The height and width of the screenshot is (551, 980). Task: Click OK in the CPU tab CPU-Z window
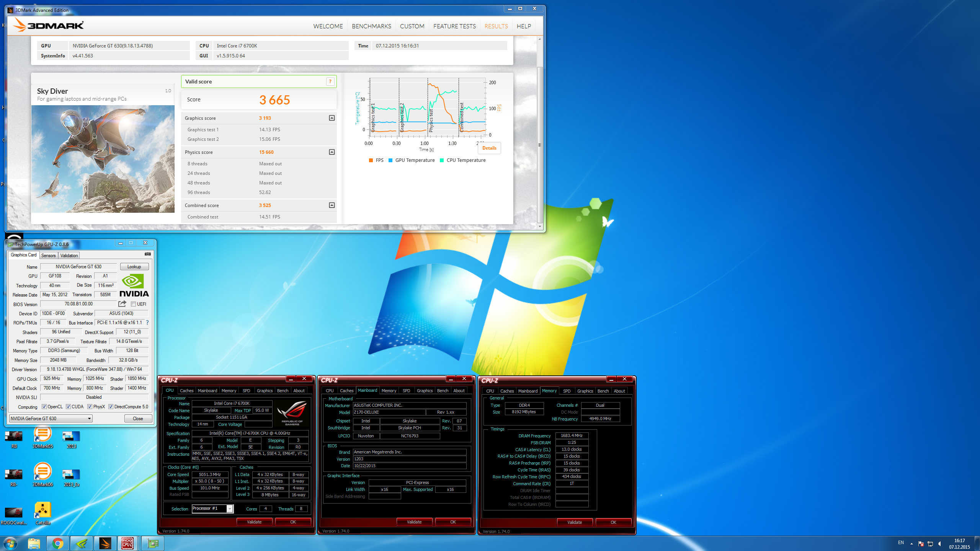[293, 522]
